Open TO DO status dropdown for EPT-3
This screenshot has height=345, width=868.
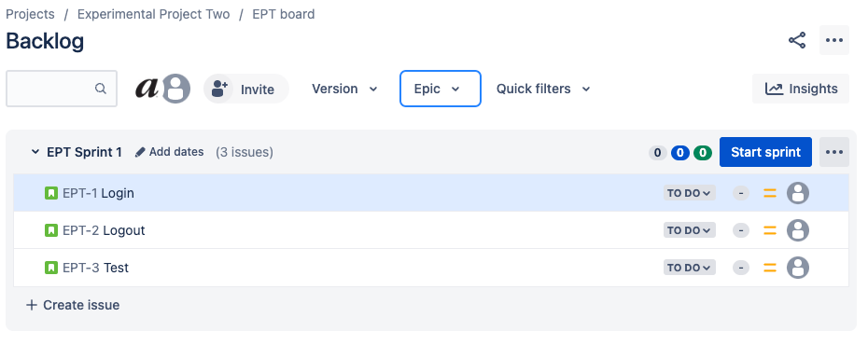pyautogui.click(x=689, y=268)
